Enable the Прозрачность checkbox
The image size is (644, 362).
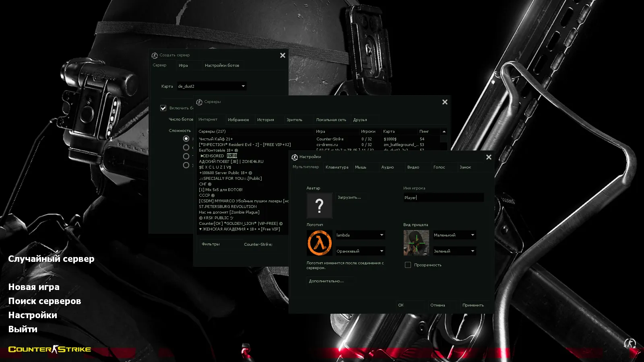point(408,265)
